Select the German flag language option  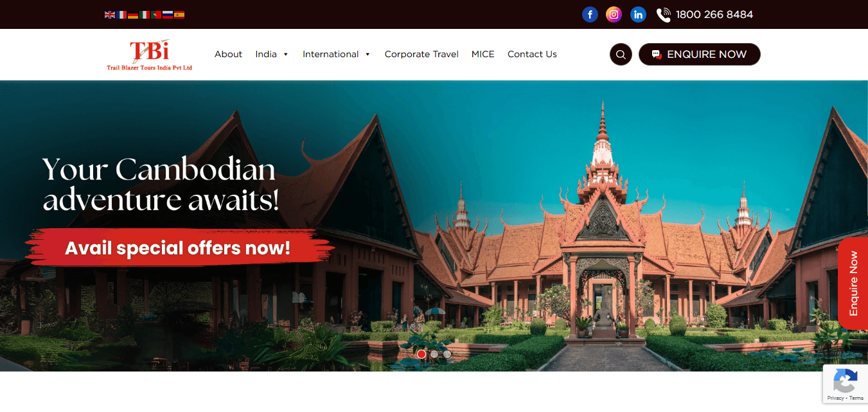(133, 15)
